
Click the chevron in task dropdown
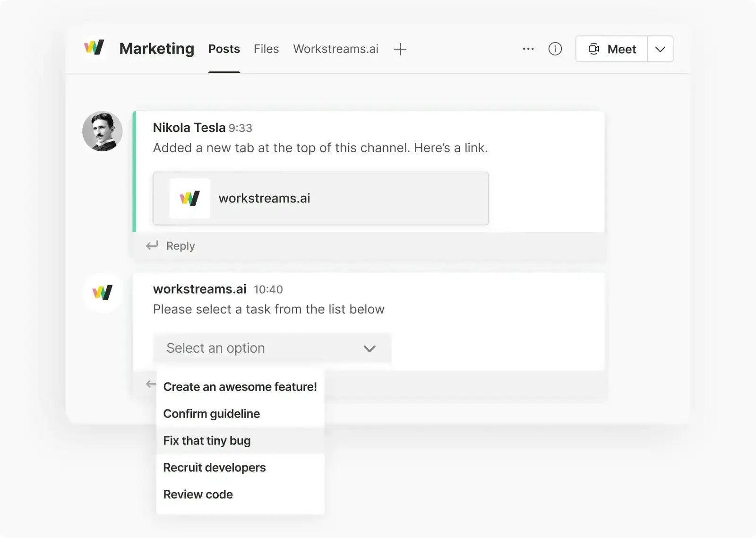point(369,349)
